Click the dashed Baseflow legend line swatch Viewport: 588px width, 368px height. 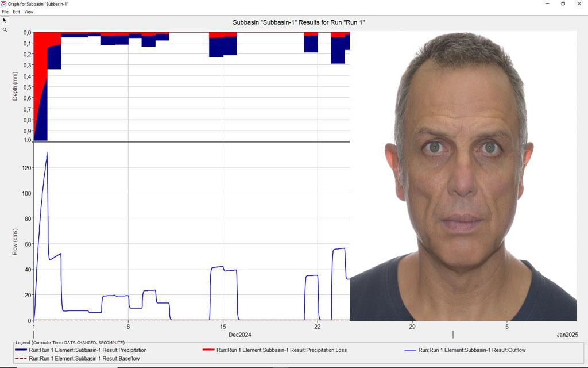coord(21,359)
